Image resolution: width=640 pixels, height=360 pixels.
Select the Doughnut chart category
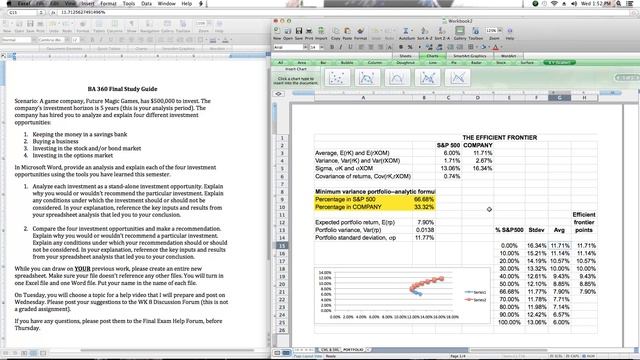pos(405,62)
